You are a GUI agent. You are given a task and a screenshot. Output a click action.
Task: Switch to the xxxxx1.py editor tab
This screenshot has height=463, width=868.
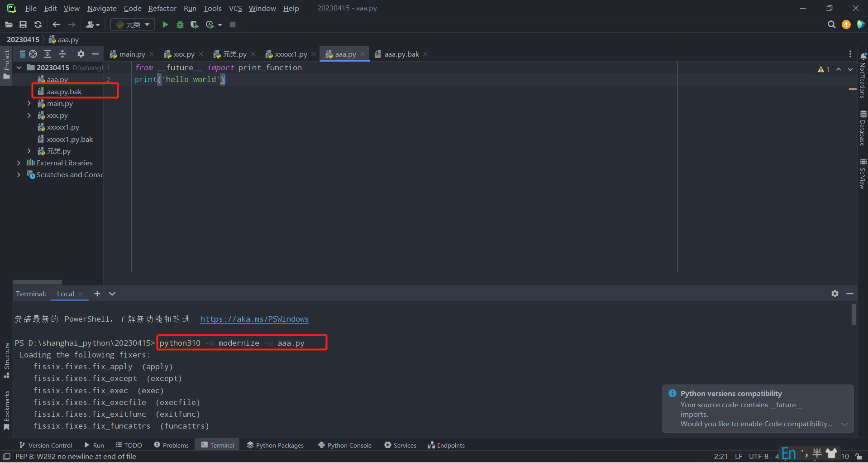point(291,54)
